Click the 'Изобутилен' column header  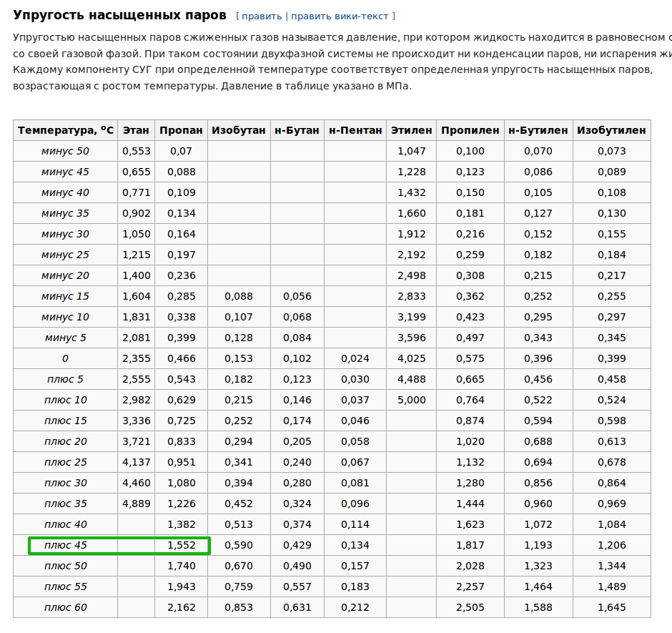pos(611,130)
